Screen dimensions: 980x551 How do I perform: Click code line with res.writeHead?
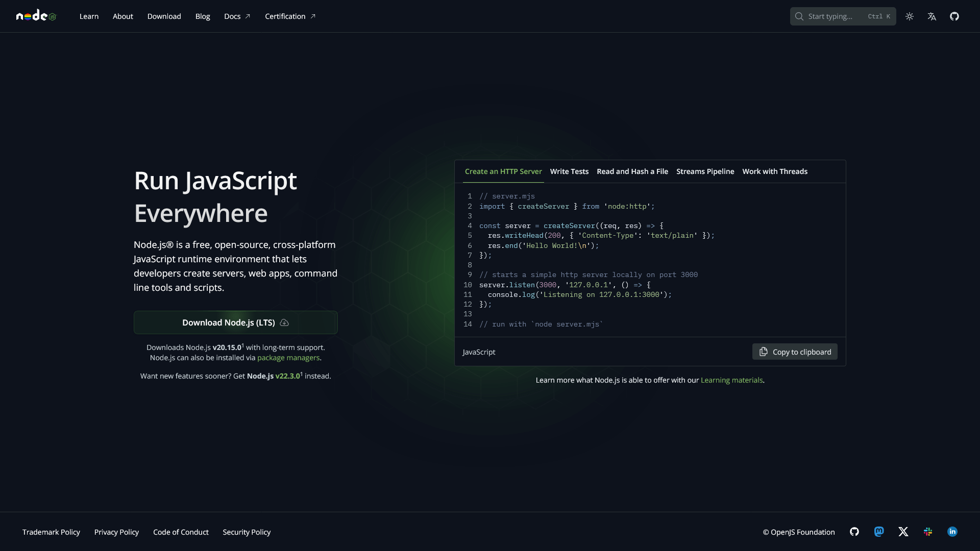[601, 235]
